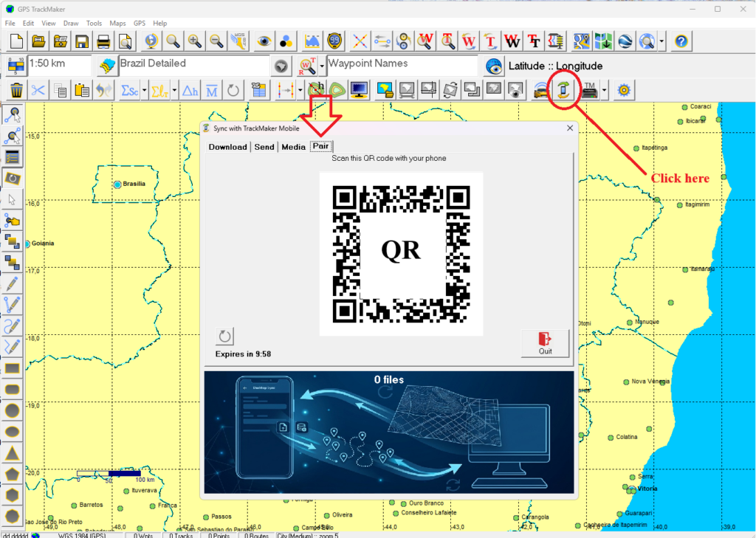This screenshot has height=538, width=756.
Task: Click the printer icon
Action: [x=103, y=41]
